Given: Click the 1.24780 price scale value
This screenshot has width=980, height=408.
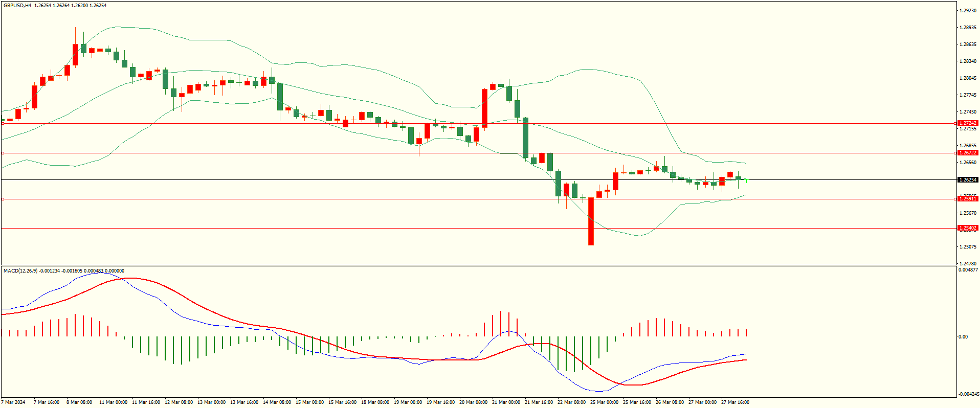Looking at the screenshot, I should [968, 264].
